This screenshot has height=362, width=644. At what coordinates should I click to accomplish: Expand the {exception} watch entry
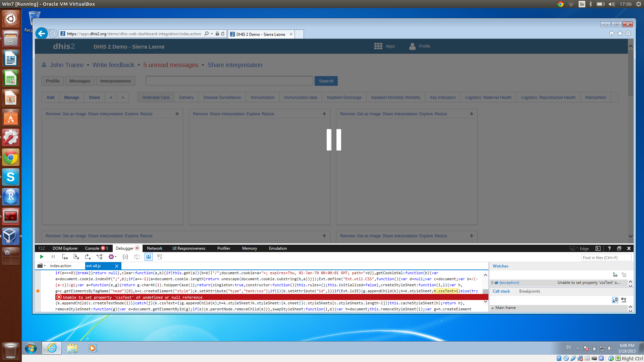tap(492, 283)
